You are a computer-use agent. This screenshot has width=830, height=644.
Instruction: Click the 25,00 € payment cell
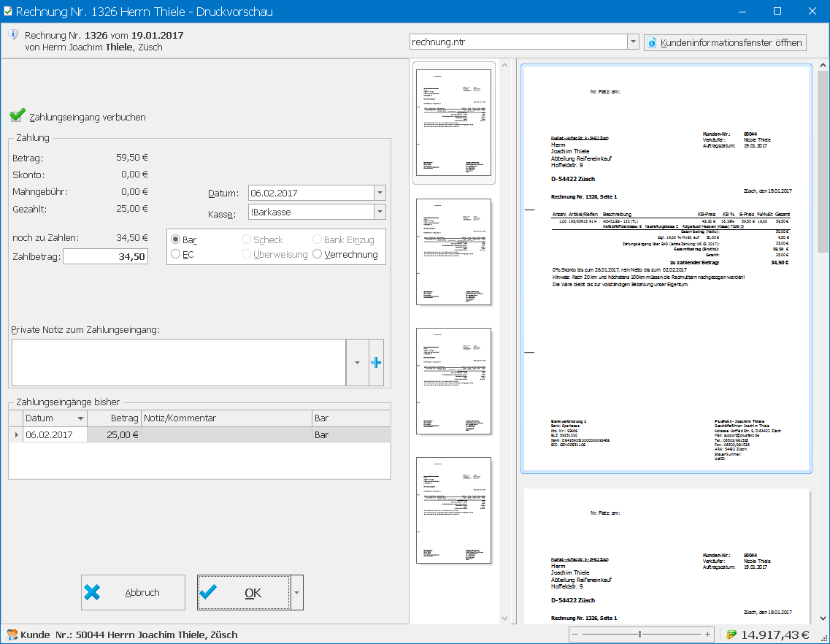pos(115,434)
